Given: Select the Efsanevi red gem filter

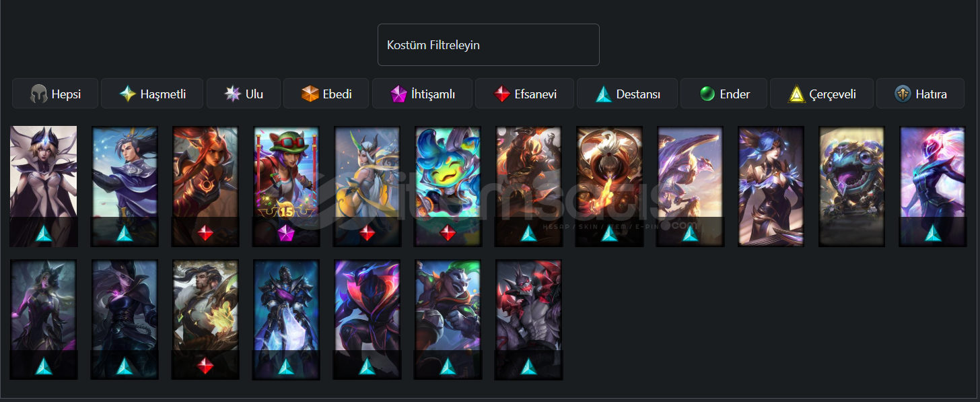Looking at the screenshot, I should pos(524,94).
